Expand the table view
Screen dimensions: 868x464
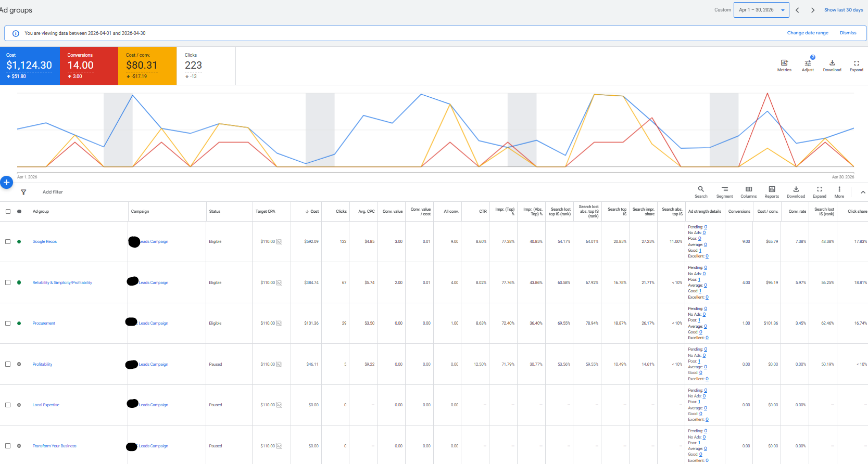[x=820, y=192]
